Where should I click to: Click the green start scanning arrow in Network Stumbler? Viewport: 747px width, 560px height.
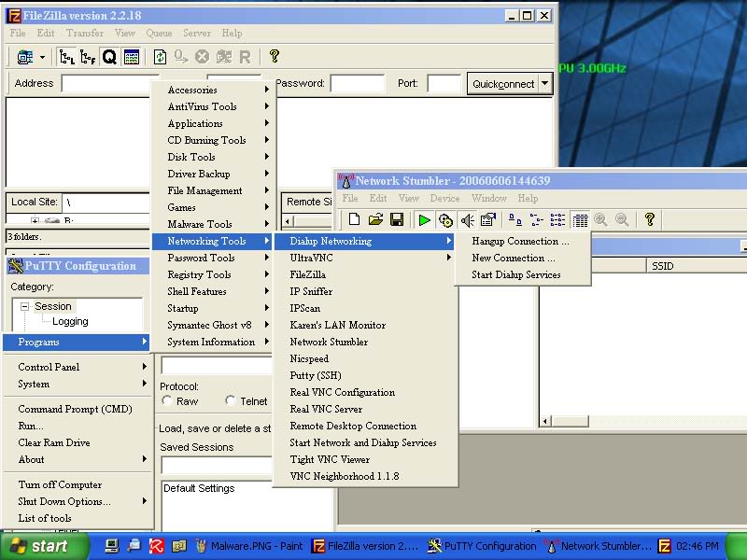coord(424,220)
